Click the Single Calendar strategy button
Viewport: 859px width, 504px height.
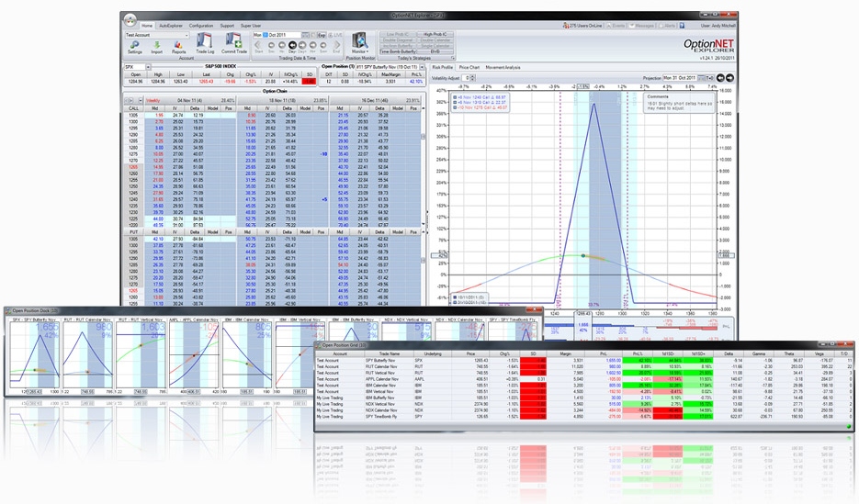click(435, 46)
